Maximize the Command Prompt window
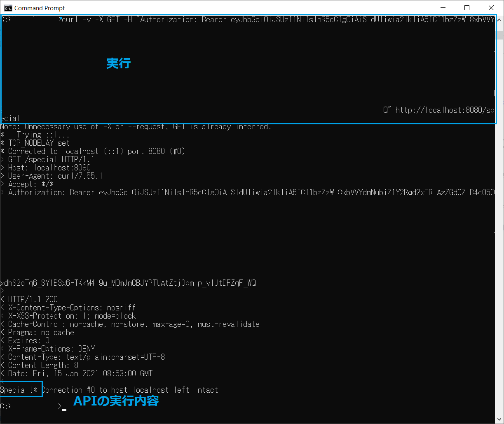Screen dimensions: 504x424 [x=466, y=8]
